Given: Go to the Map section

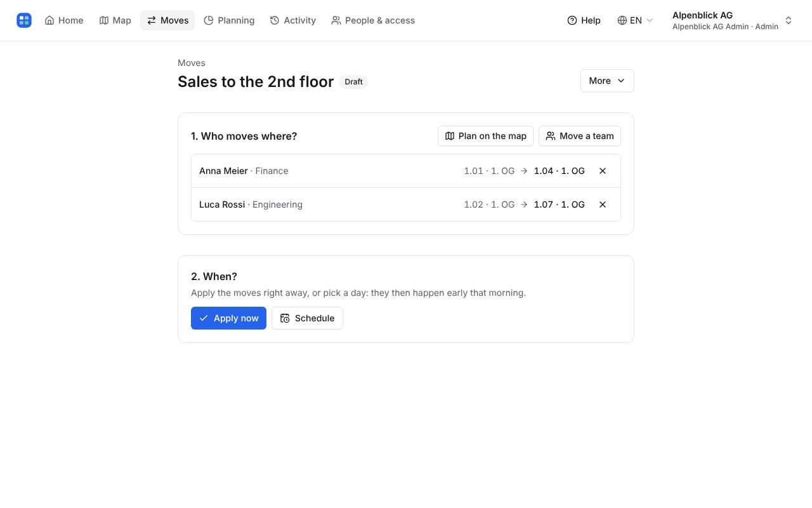Looking at the screenshot, I should (115, 20).
